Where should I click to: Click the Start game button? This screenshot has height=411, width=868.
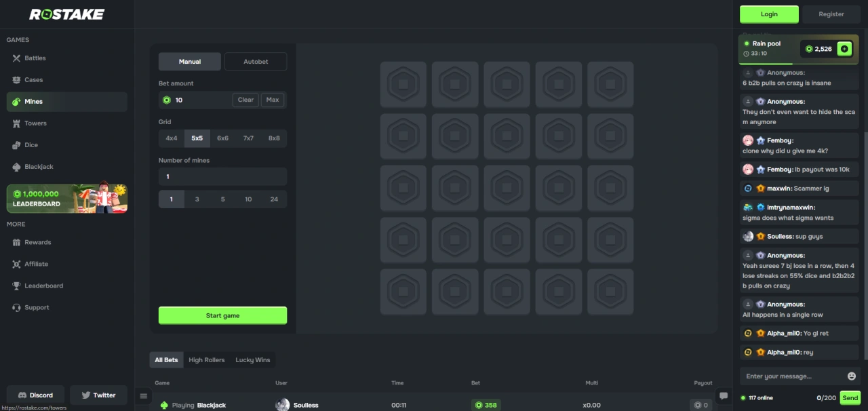(x=222, y=315)
